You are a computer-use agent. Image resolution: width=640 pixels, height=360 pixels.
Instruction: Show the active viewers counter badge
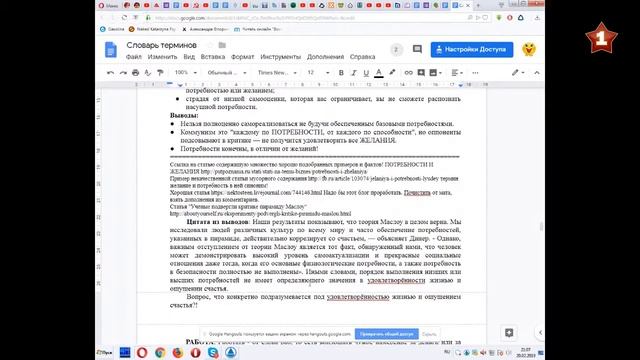pyautogui.click(x=396, y=49)
